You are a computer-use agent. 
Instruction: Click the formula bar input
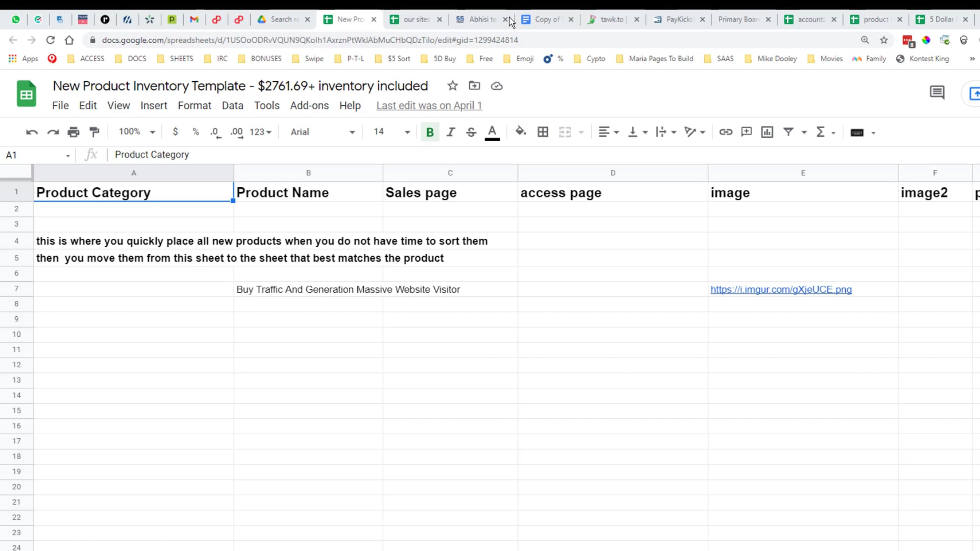[543, 155]
